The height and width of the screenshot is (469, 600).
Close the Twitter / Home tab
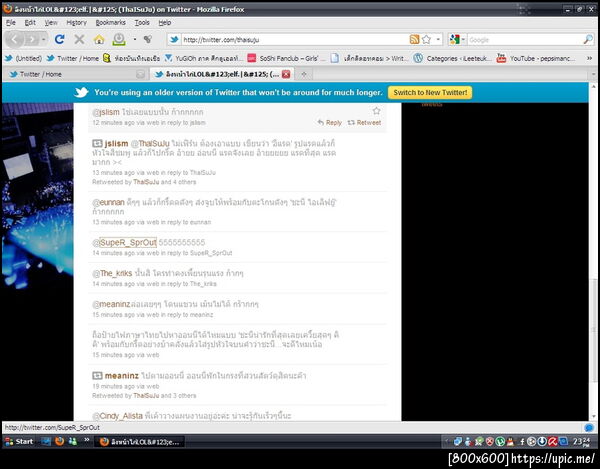pyautogui.click(x=140, y=74)
